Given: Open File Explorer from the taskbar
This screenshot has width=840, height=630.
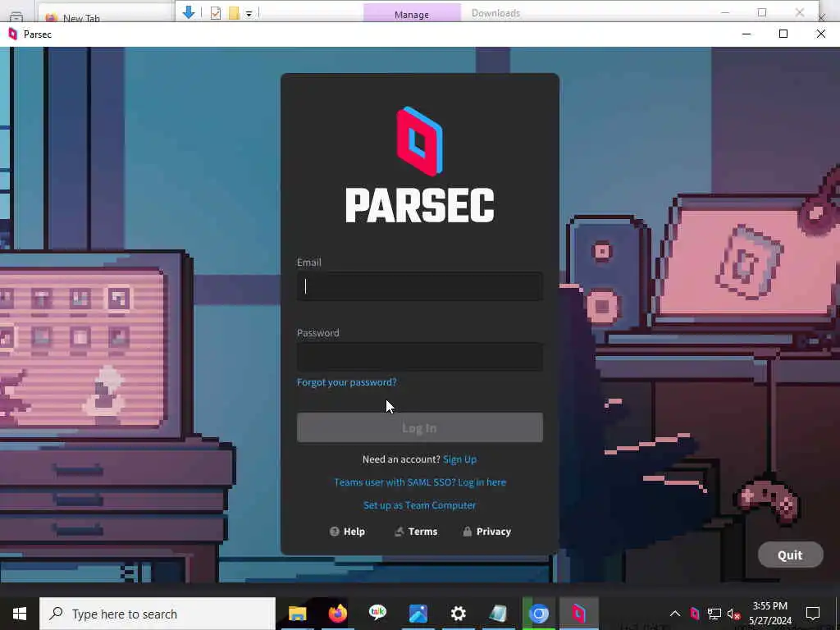Looking at the screenshot, I should pos(297,614).
